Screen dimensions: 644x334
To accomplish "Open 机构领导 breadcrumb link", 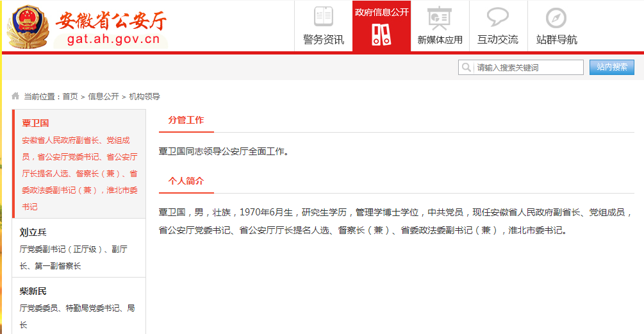I will (145, 97).
